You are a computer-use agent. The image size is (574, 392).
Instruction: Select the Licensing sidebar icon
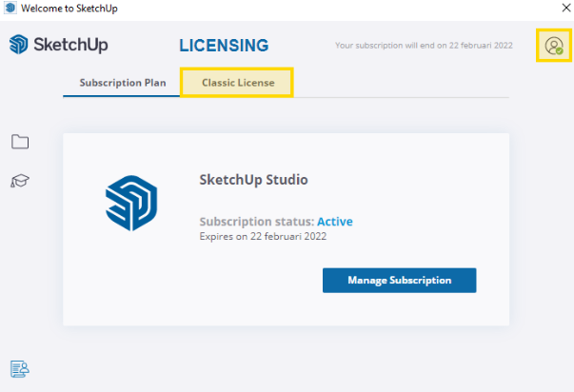point(20,369)
